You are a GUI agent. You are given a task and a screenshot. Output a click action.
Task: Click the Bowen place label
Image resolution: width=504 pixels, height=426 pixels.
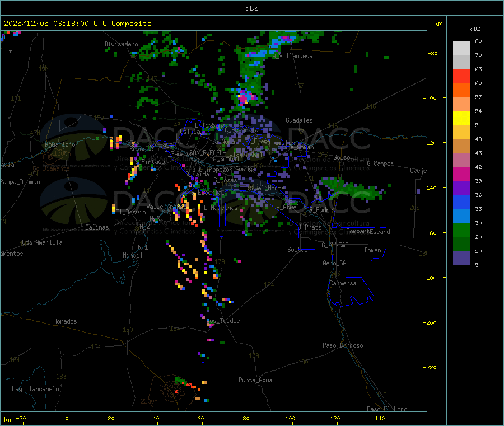373,251
